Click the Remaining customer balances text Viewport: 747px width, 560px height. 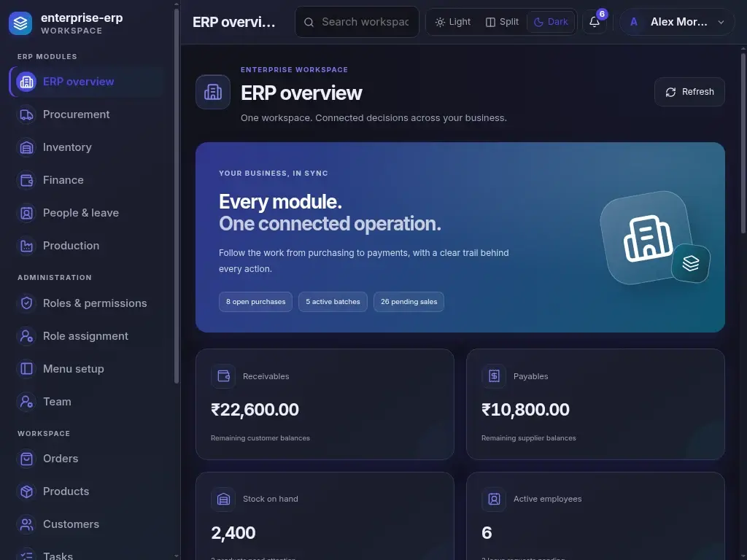click(x=260, y=438)
